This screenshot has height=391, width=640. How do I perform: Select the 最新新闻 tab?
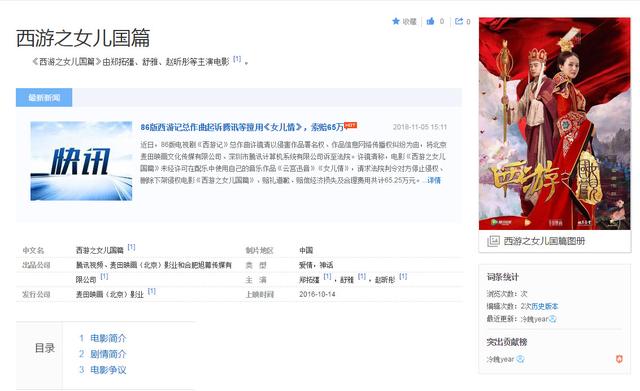[44, 98]
